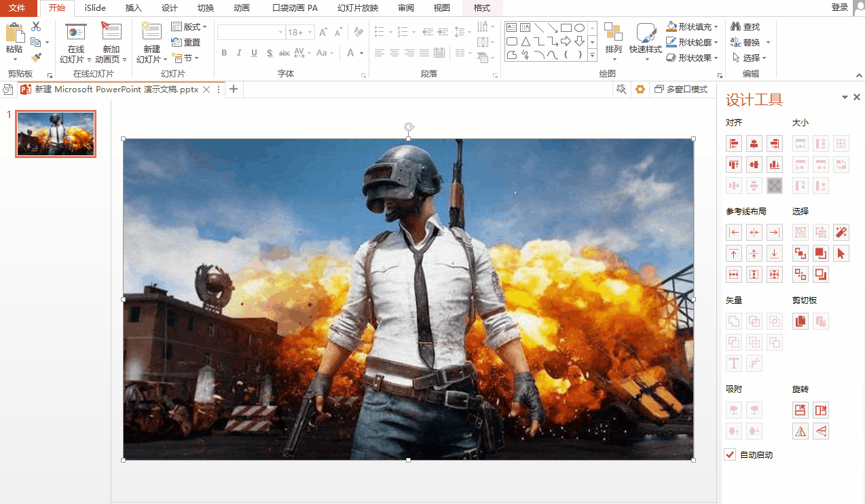Close the document tab 新建 Microsoft PowerPoint
The width and height of the screenshot is (865, 504).
click(207, 89)
